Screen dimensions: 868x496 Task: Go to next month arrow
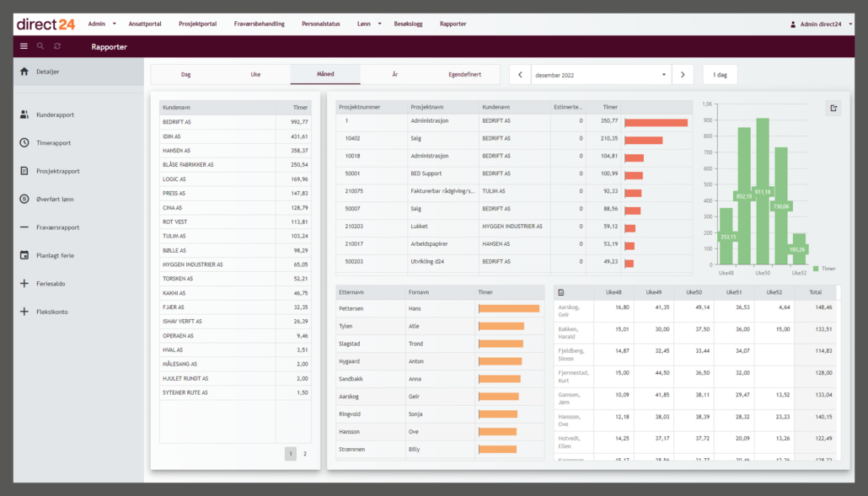[683, 75]
